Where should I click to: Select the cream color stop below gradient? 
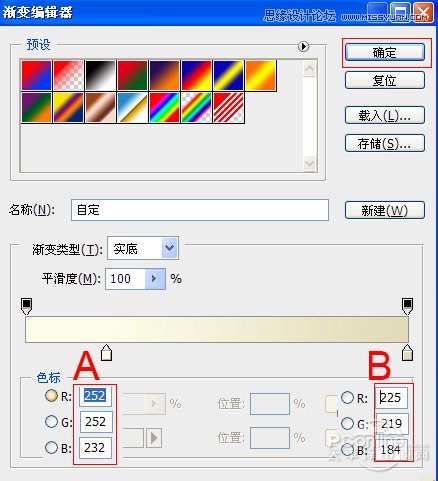click(x=106, y=353)
